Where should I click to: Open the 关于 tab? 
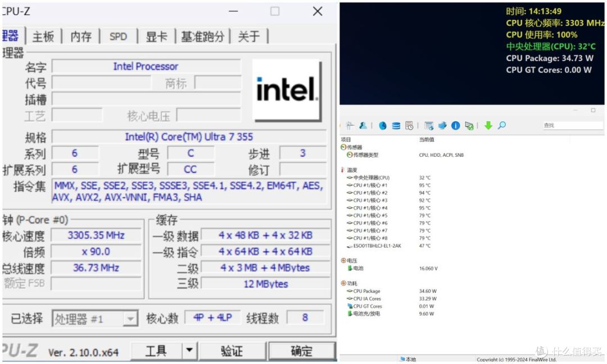(248, 37)
